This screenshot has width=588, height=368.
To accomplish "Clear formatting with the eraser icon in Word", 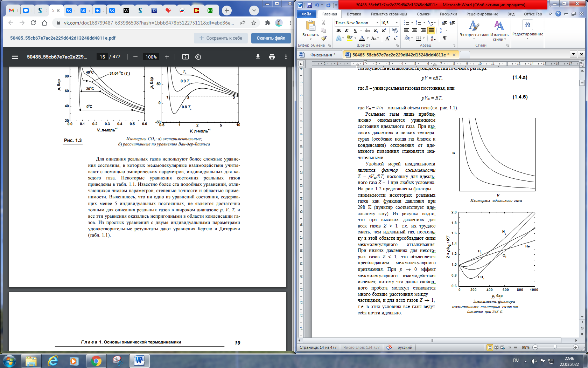I will pos(395,30).
